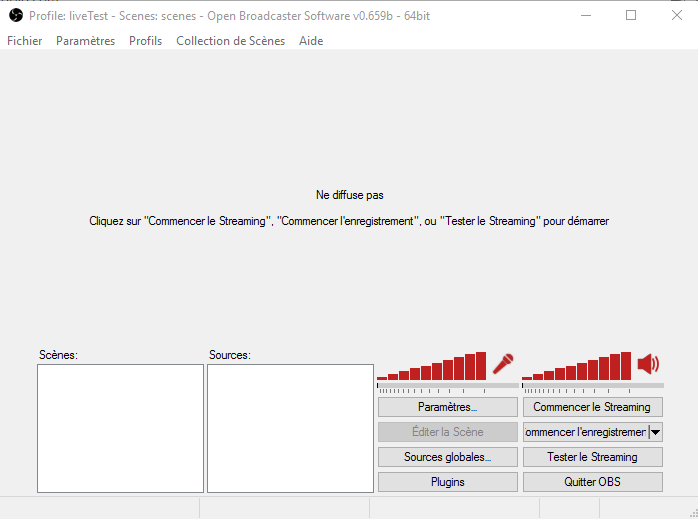
Task: Click Tester le Streaming button
Action: coord(592,457)
